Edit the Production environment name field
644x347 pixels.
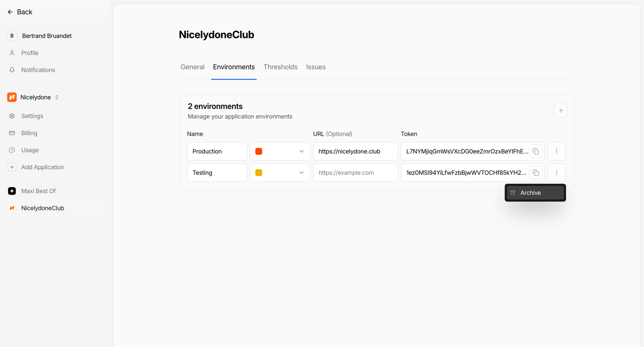click(217, 151)
